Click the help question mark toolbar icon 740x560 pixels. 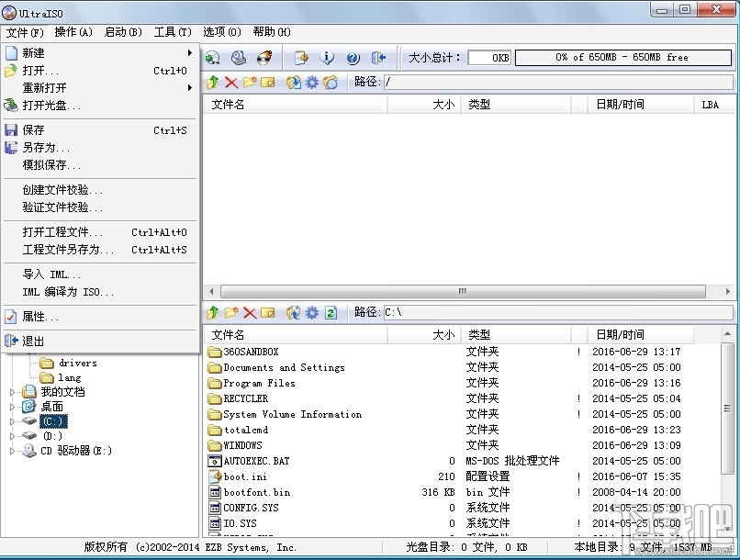tap(354, 57)
